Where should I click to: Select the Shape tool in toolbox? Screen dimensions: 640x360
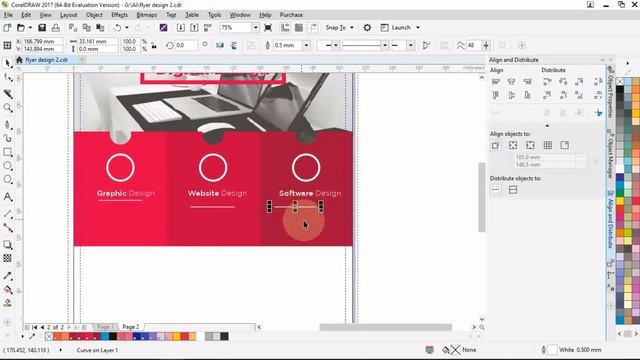tap(7, 77)
